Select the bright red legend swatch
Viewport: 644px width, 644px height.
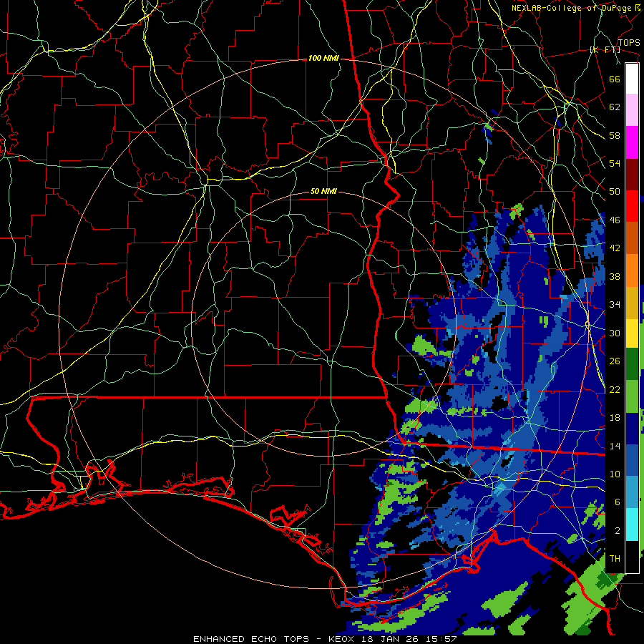coord(632,206)
